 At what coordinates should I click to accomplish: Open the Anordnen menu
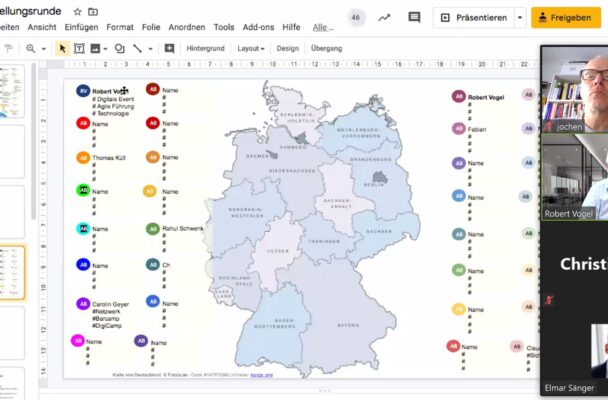(187, 27)
